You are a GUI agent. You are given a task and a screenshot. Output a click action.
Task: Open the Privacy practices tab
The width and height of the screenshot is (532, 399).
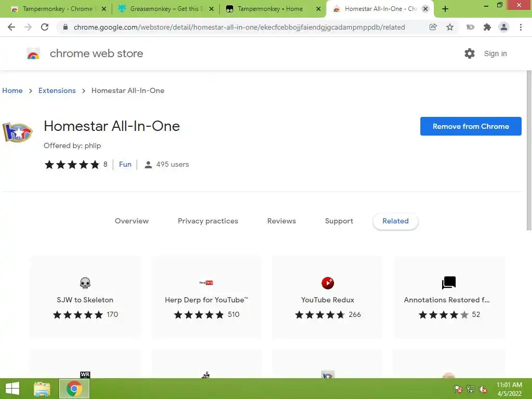tap(208, 221)
